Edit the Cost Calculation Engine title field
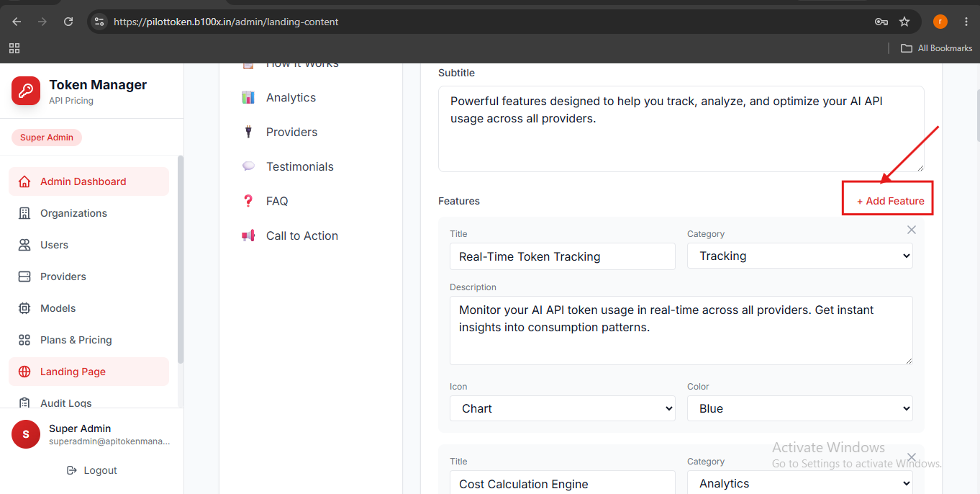980x494 pixels. click(563, 482)
